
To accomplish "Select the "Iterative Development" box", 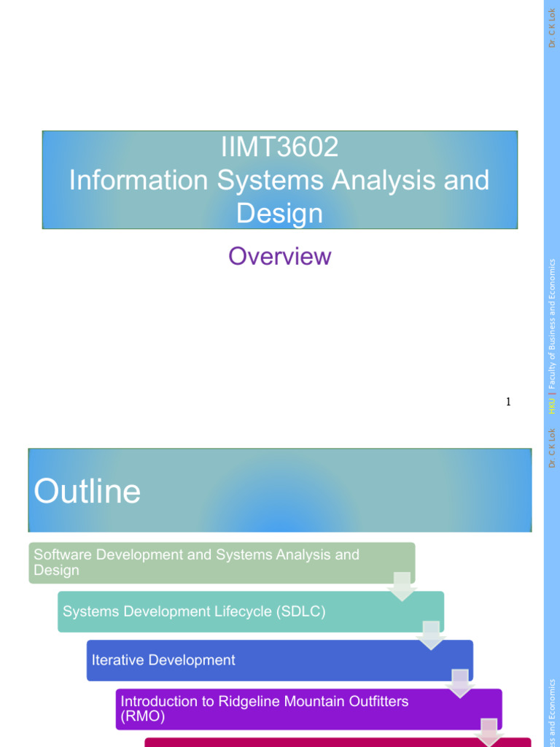I will [x=280, y=660].
